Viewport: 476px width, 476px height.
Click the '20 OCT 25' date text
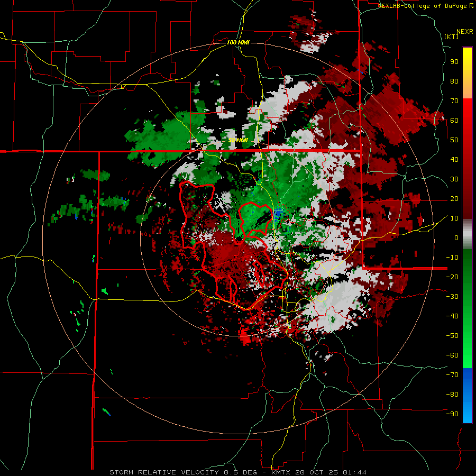[x=316, y=472]
